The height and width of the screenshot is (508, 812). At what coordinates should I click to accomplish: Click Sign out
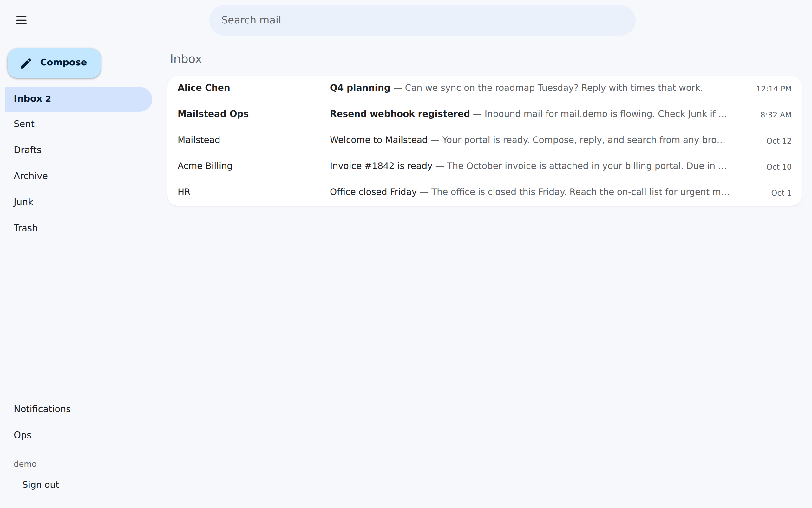41,485
